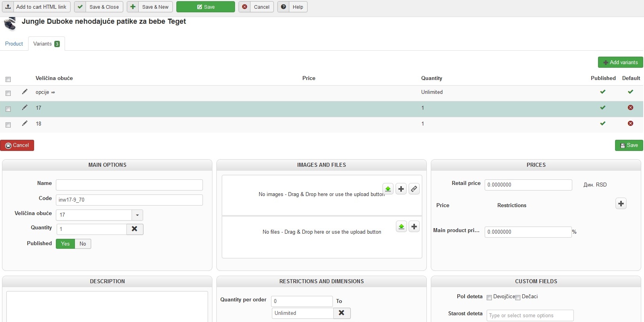Viewport: 644px width, 322px height.
Task: Open the Help button
Action: coord(292,7)
